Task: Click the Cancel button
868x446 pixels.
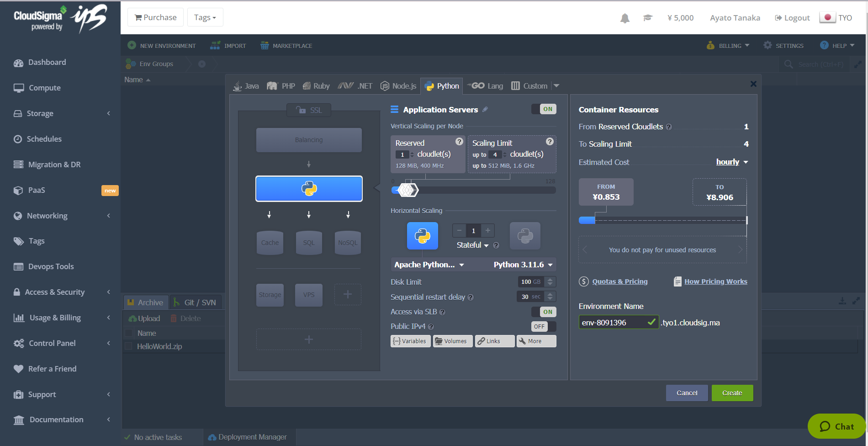Action: point(687,393)
